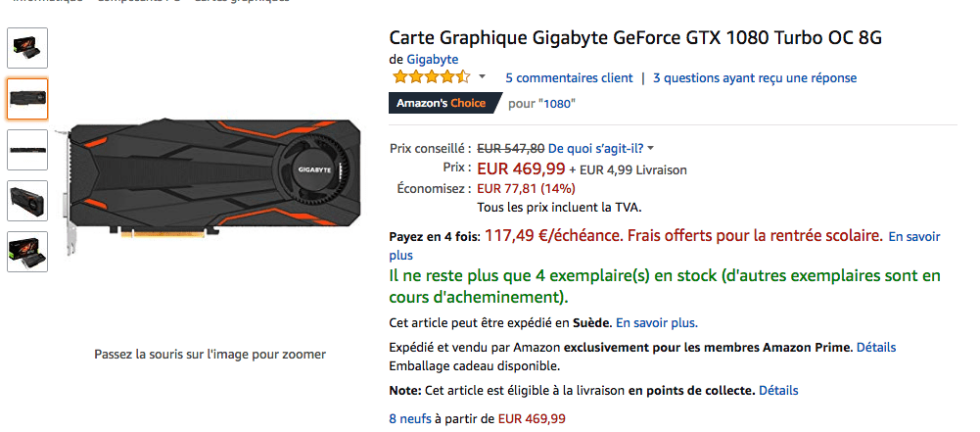Click the star rating icons
980x432 pixels.
[x=431, y=77]
